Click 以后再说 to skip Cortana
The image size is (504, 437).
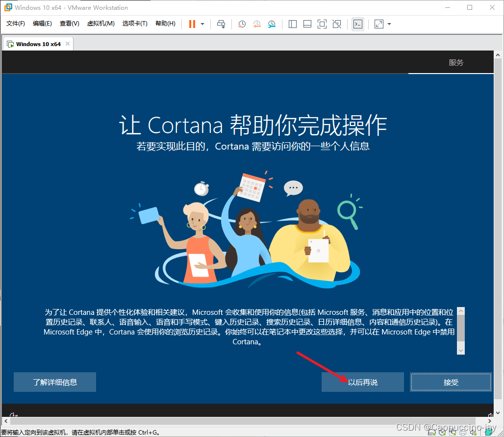tap(363, 382)
